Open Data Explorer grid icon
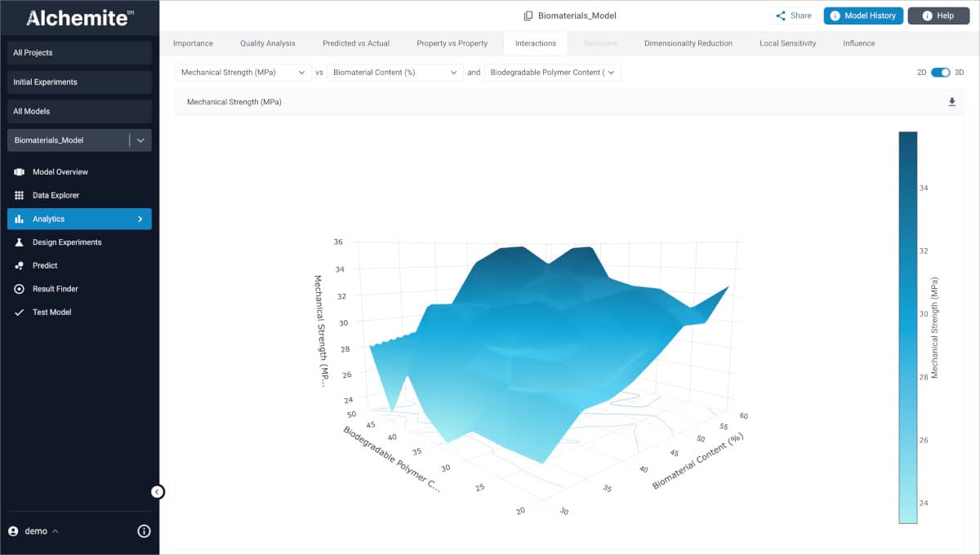The width and height of the screenshot is (980, 555). point(19,196)
